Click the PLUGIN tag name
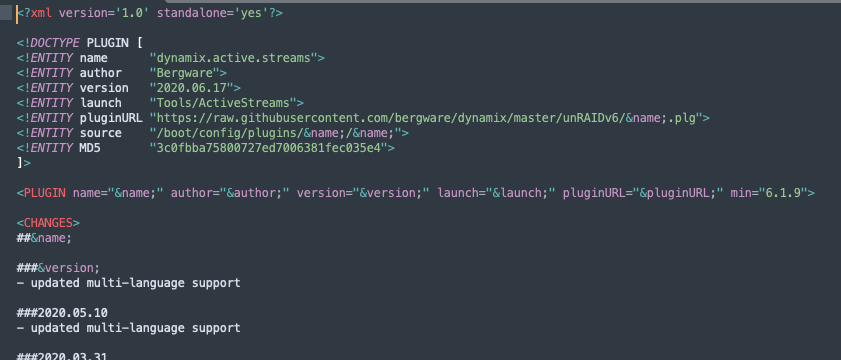The height and width of the screenshot is (360, 841). point(45,193)
